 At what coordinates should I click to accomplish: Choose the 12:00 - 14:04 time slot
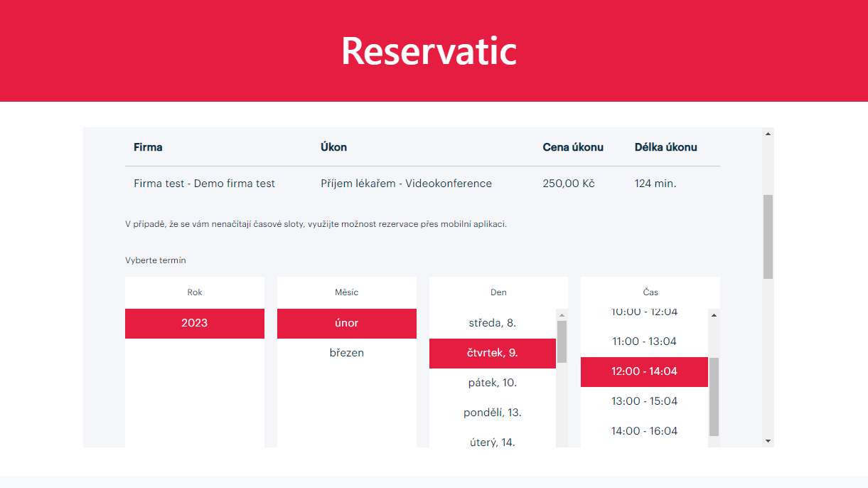coord(644,371)
